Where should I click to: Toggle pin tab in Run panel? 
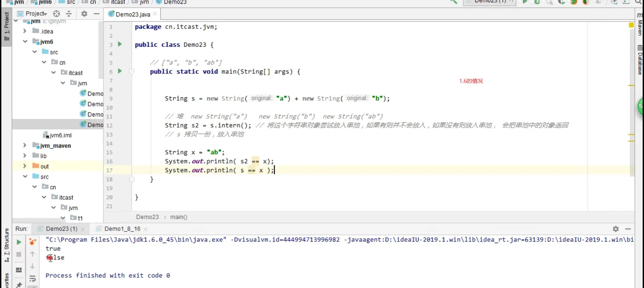pyautogui.click(x=19, y=285)
